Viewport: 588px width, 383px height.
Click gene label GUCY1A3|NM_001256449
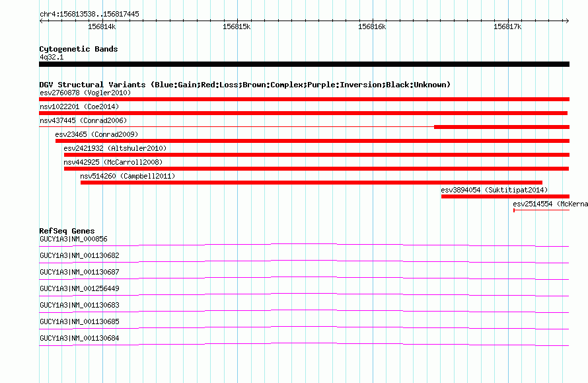(79, 288)
